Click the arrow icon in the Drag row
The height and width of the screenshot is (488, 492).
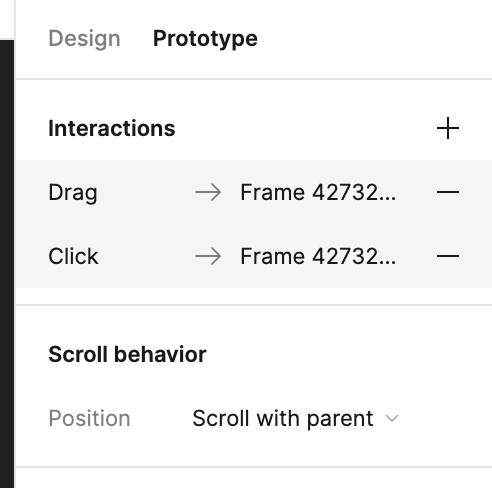coord(208,192)
